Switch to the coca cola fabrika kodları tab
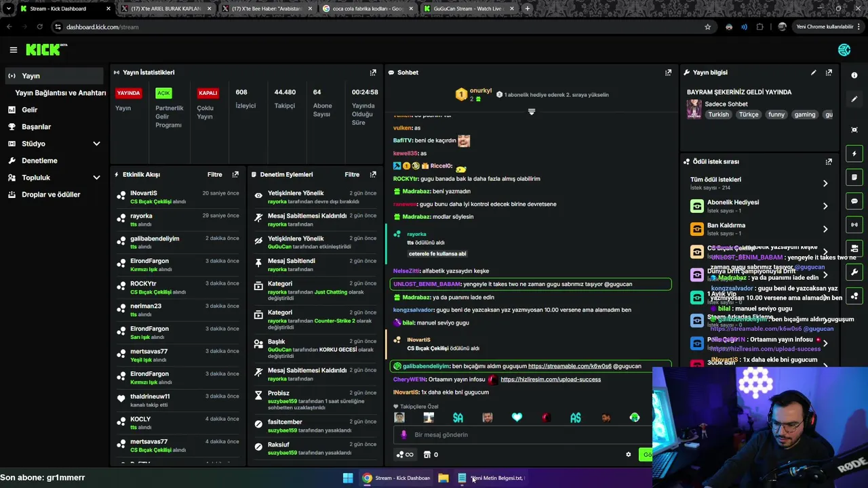 (x=366, y=9)
